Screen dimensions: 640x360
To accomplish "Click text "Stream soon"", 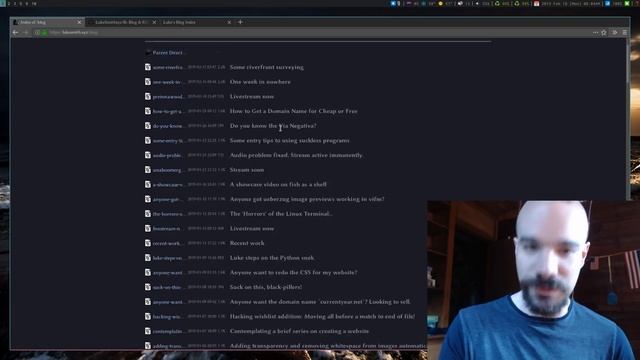I will [247, 170].
